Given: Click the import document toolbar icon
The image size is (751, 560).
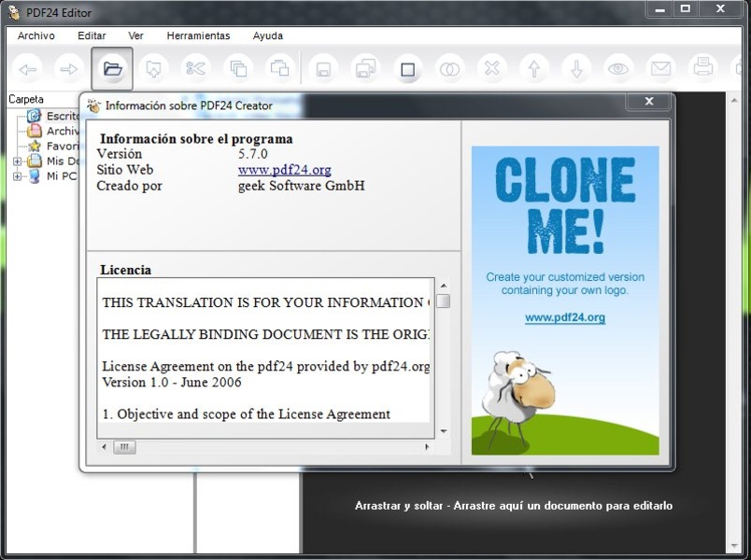Looking at the screenshot, I should pyautogui.click(x=154, y=69).
